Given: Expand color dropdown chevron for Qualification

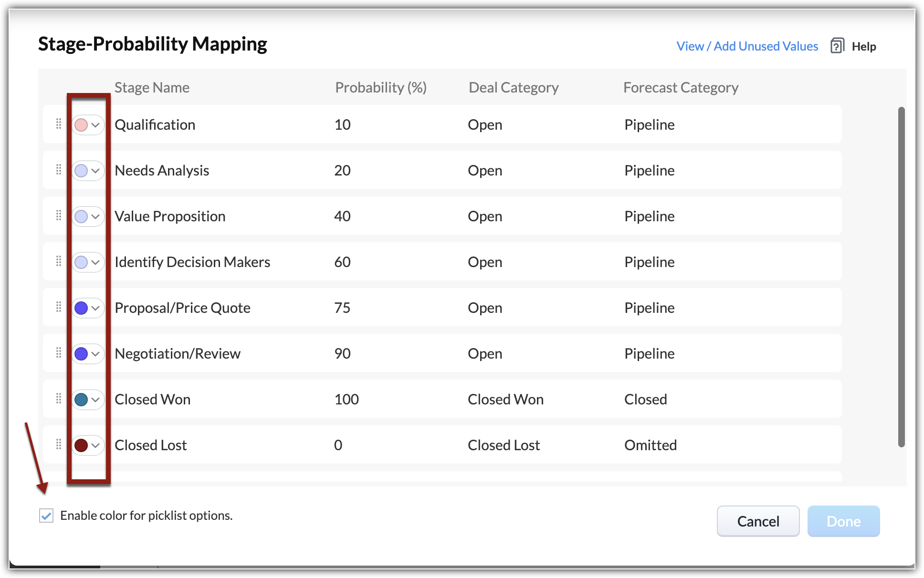Looking at the screenshot, I should 95,125.
